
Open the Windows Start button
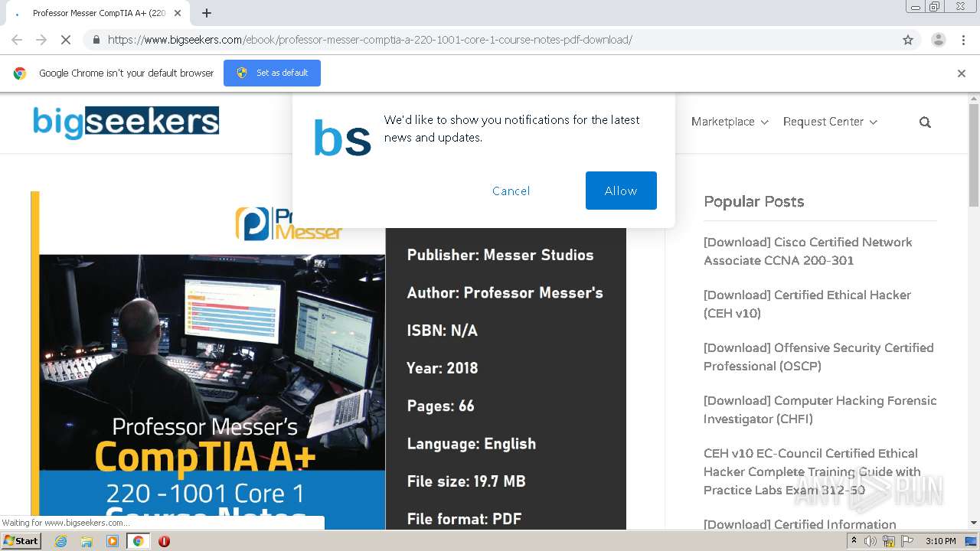21,541
